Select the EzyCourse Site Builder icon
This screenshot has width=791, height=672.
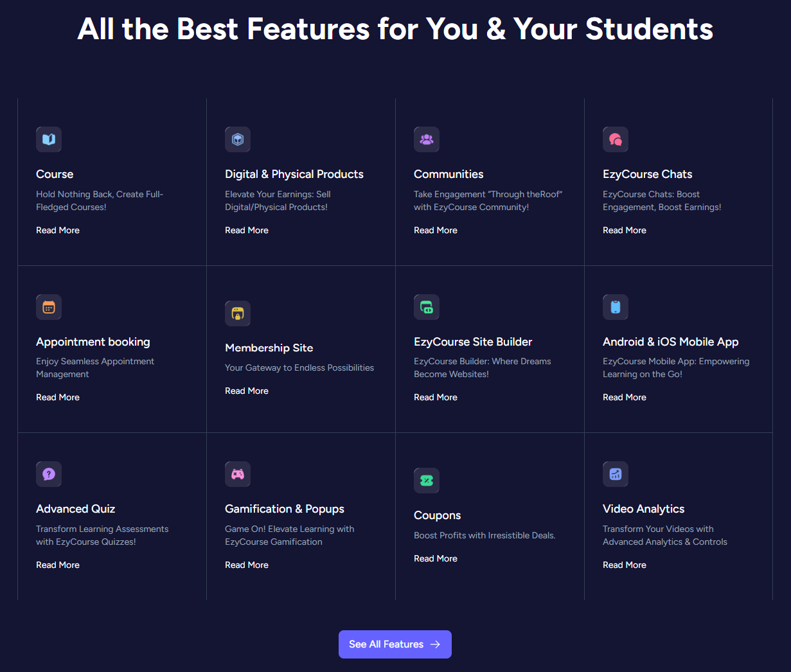coord(427,307)
